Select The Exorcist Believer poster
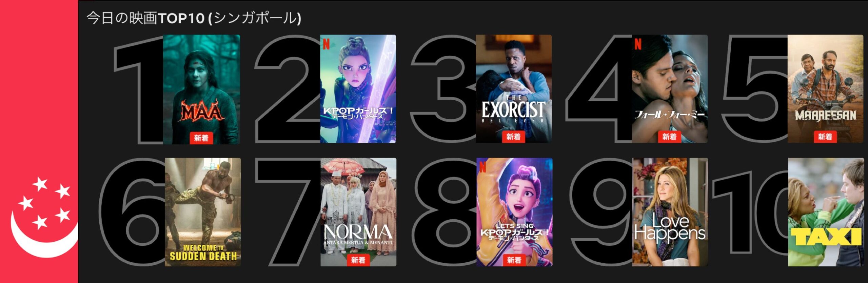 (514, 89)
